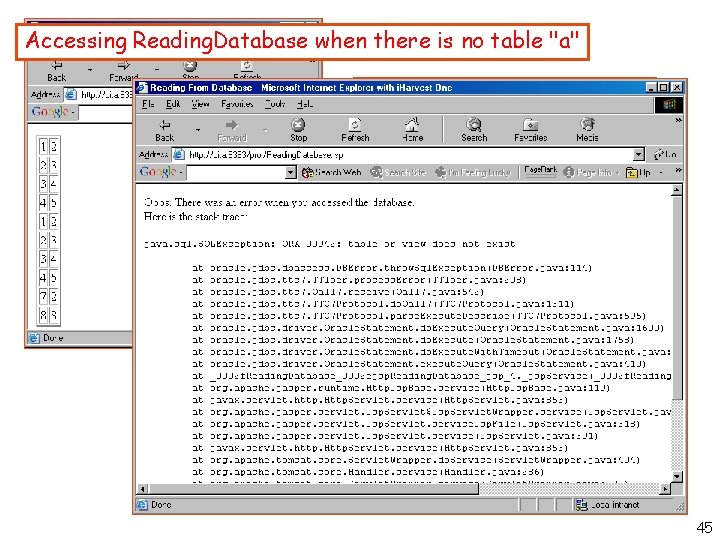Click the vertical scrollbar thumb
The width and height of the screenshot is (720, 540).
pos(676,298)
